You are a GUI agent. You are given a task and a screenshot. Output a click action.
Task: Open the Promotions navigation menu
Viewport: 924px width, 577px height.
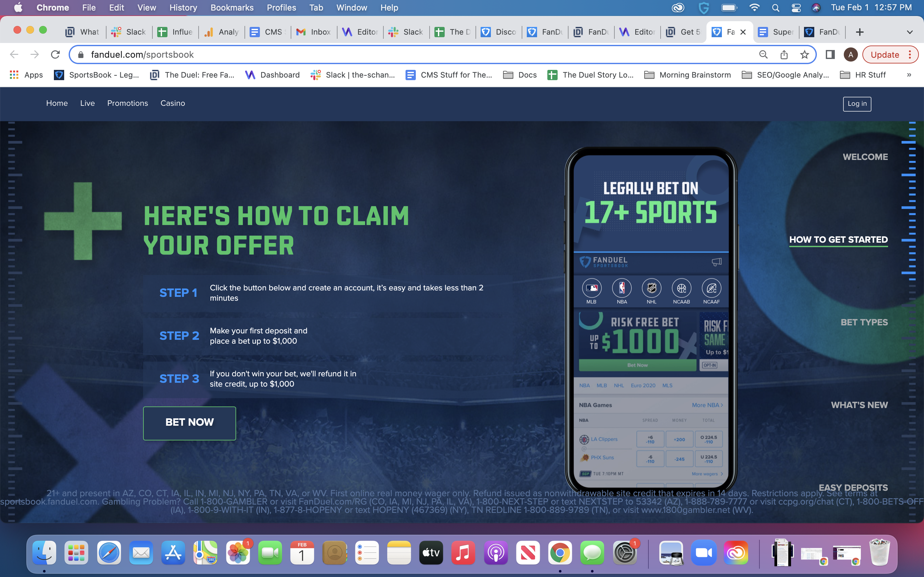coord(128,103)
